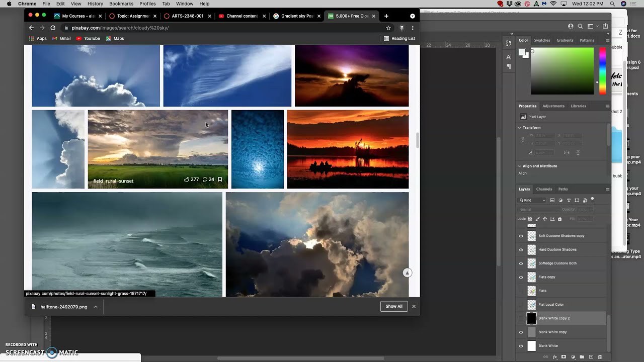Collapse the Transform section
644x362 pixels.
tap(520, 128)
